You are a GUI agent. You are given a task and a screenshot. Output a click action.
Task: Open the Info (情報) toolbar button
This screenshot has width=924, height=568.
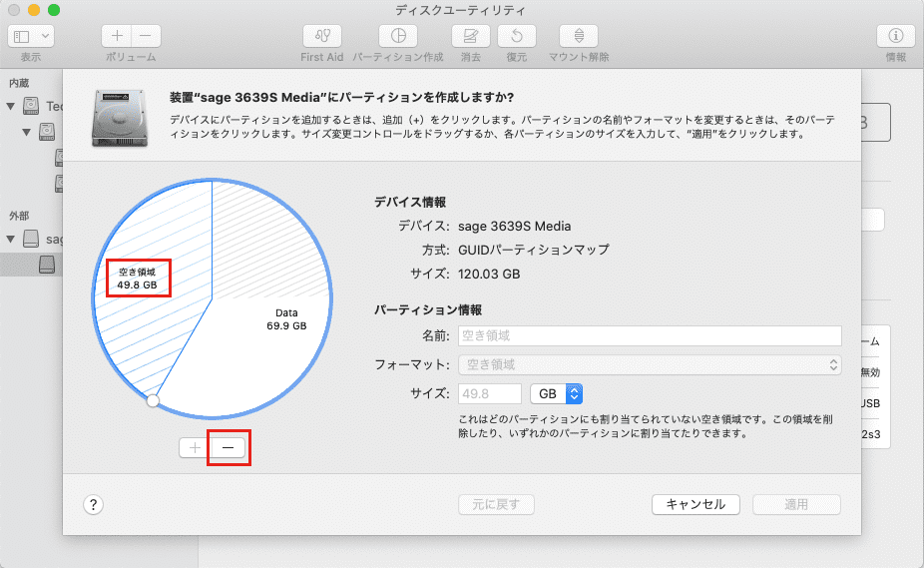coord(895,36)
